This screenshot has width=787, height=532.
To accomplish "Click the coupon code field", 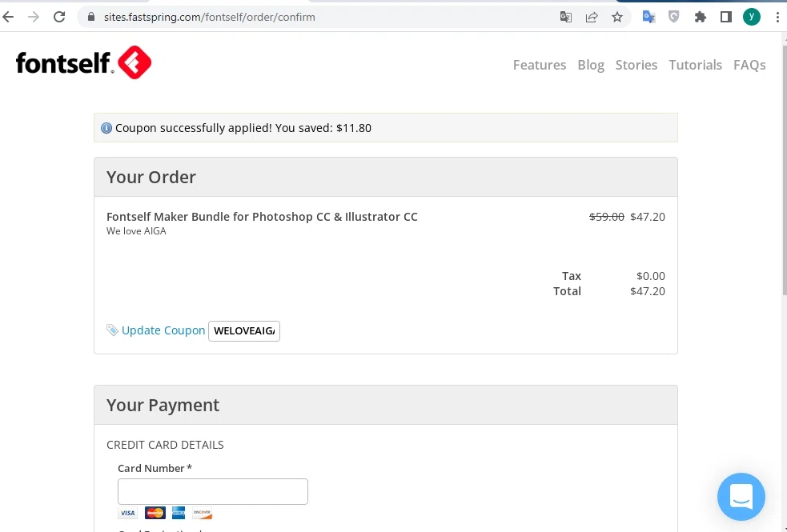I will tap(244, 331).
